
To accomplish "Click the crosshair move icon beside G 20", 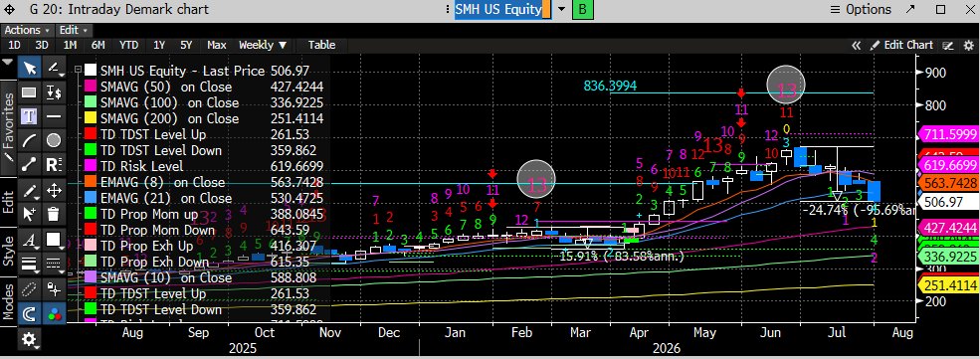I will pyautogui.click(x=9, y=9).
